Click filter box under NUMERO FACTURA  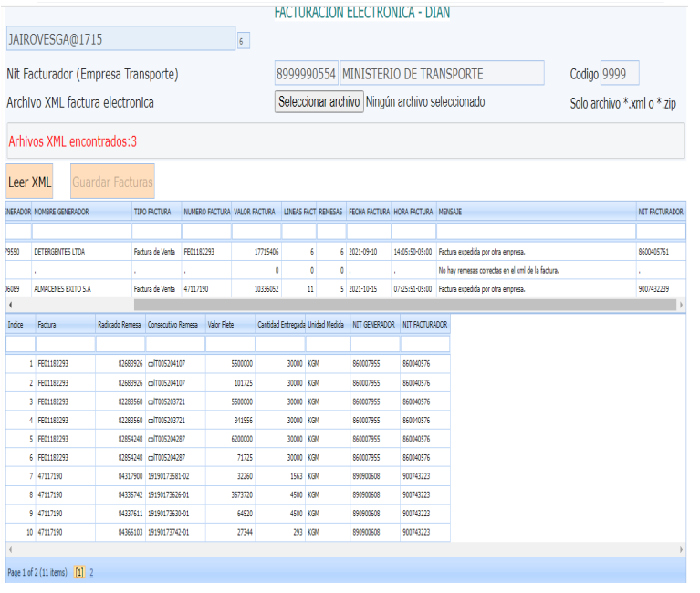click(206, 231)
